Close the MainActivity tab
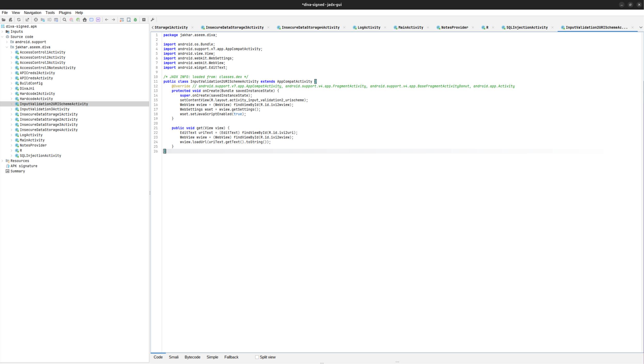This screenshot has height=364, width=644. (x=428, y=27)
